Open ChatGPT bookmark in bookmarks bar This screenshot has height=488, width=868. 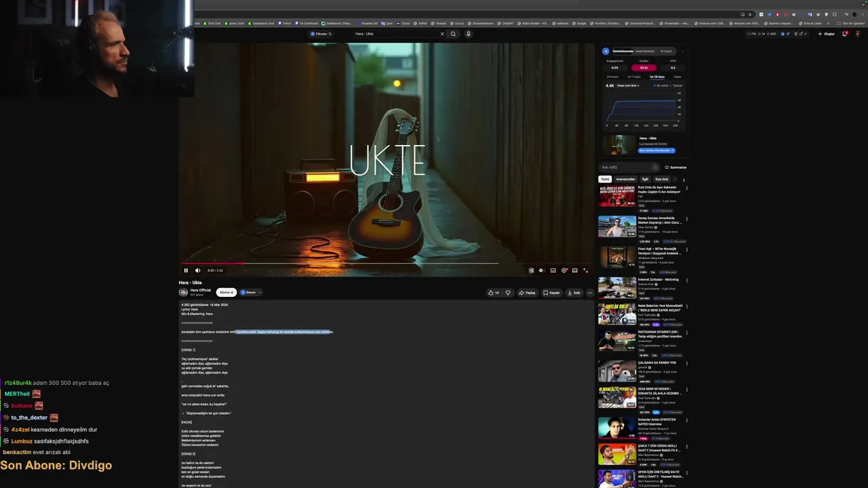(x=506, y=23)
